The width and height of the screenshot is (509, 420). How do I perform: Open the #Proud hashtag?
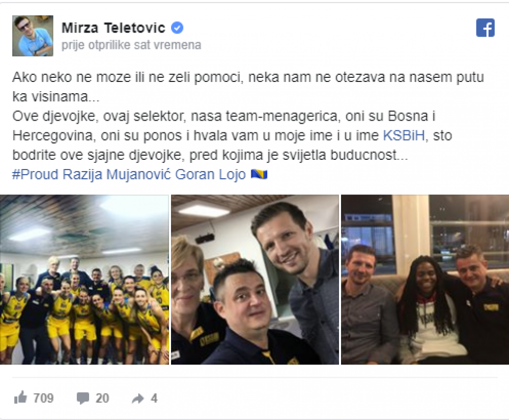[35, 174]
